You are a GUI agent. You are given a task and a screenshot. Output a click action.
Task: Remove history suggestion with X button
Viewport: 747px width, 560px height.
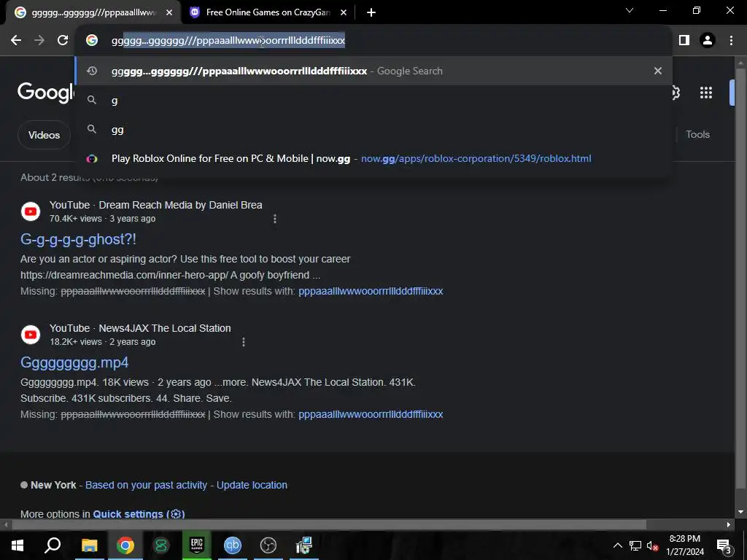(x=658, y=71)
